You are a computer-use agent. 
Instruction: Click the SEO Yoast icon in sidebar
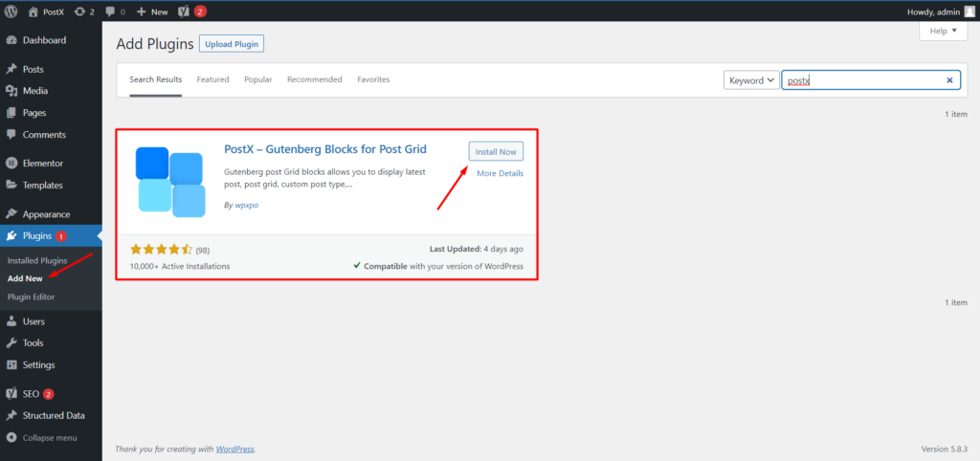click(11, 394)
